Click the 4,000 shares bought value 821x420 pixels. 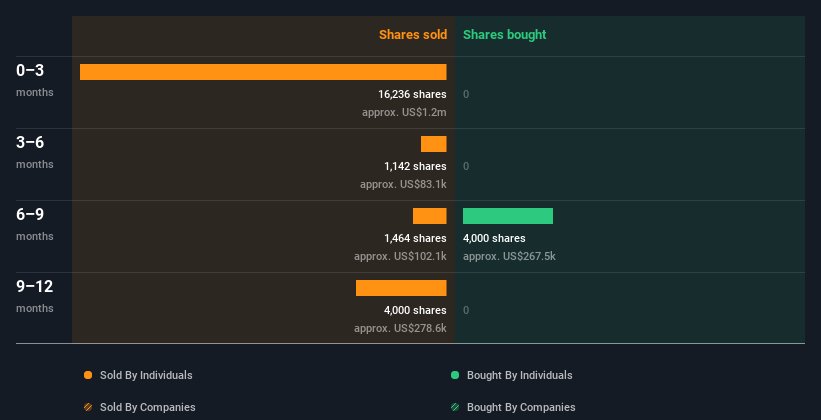pos(494,238)
